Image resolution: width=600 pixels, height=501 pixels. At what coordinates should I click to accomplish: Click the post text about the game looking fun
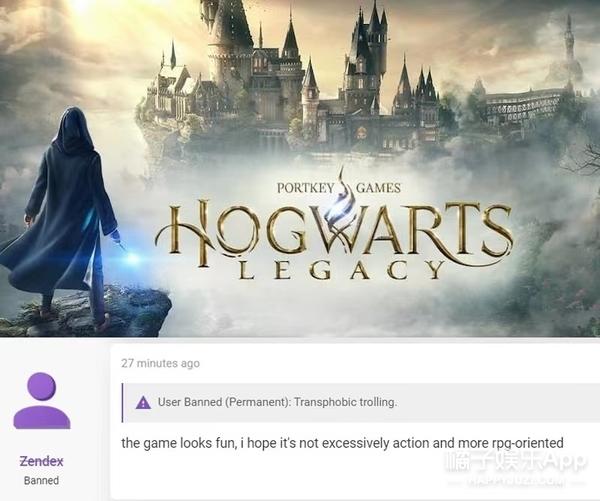342,443
